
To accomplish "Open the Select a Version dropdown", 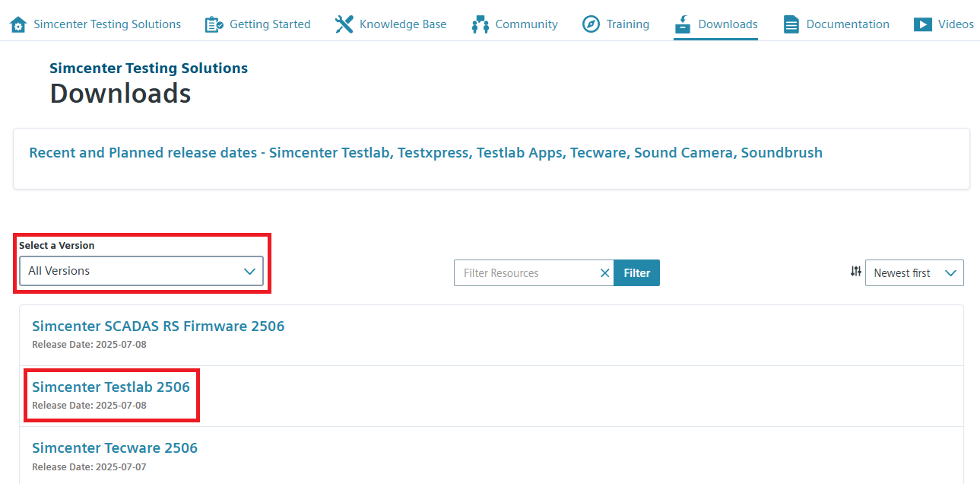I will tap(141, 271).
